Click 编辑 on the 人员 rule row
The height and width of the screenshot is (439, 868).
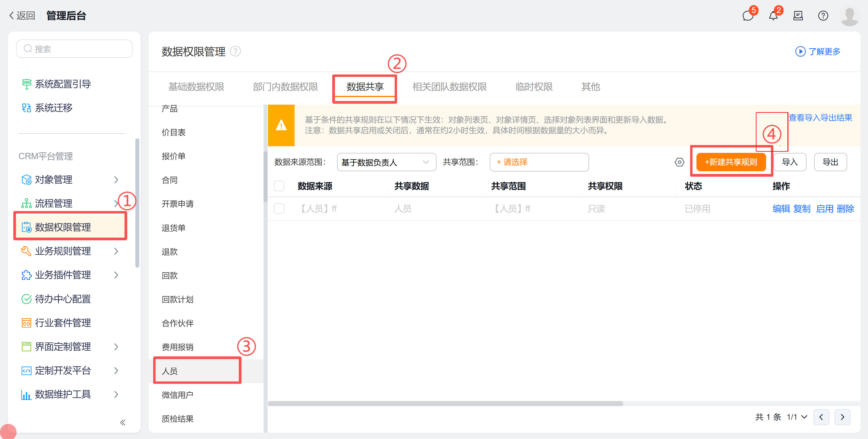coord(781,209)
